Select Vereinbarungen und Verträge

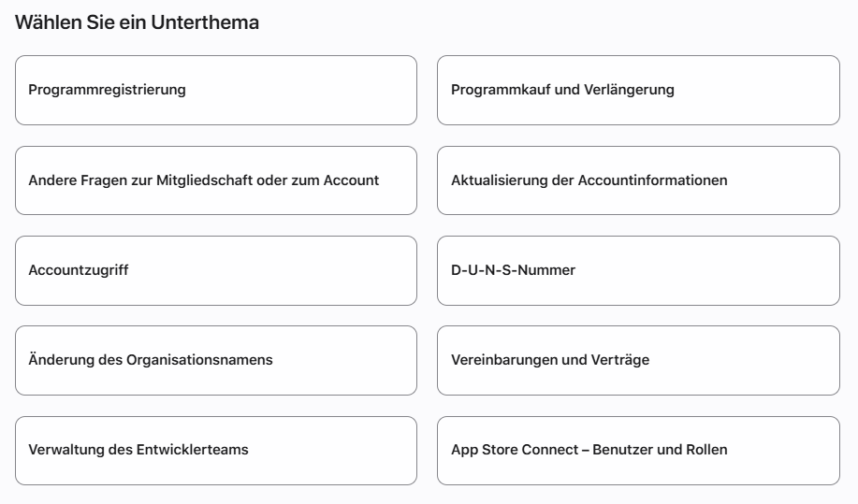tap(638, 360)
